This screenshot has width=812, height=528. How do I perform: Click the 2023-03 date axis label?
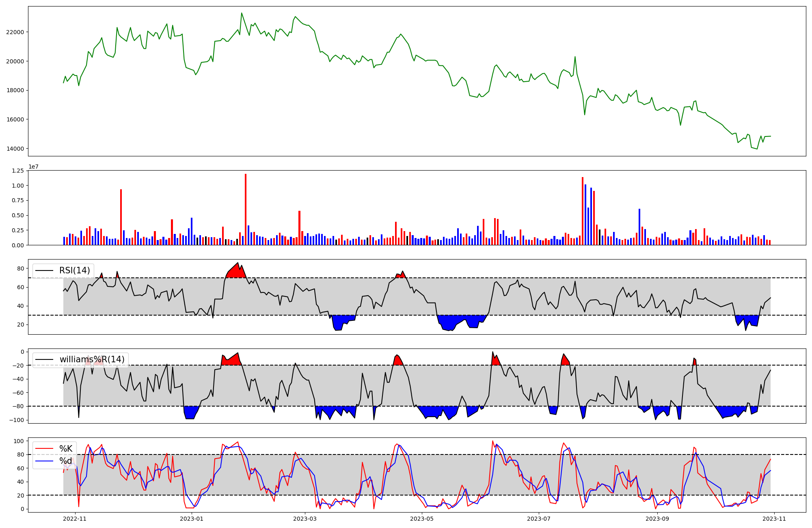point(305,519)
